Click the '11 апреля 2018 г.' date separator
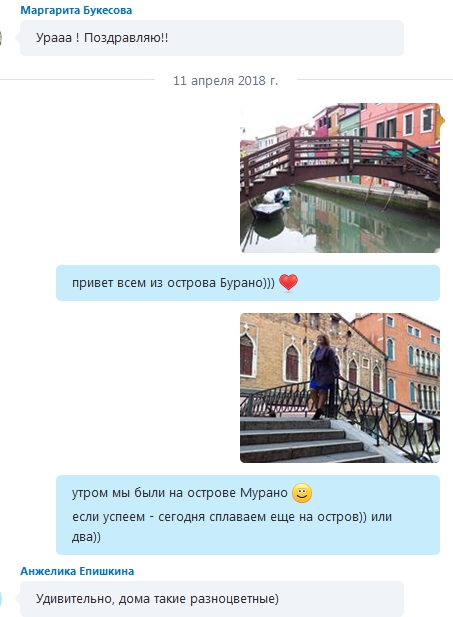 226,81
